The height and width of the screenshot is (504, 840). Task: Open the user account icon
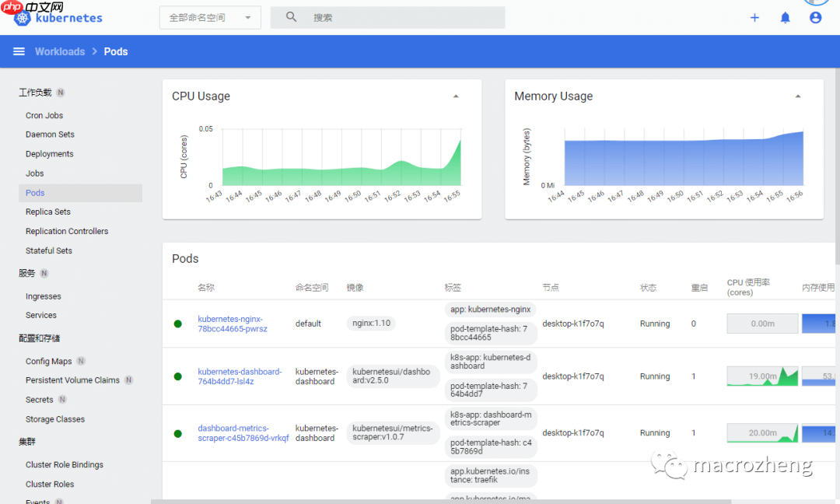815,17
